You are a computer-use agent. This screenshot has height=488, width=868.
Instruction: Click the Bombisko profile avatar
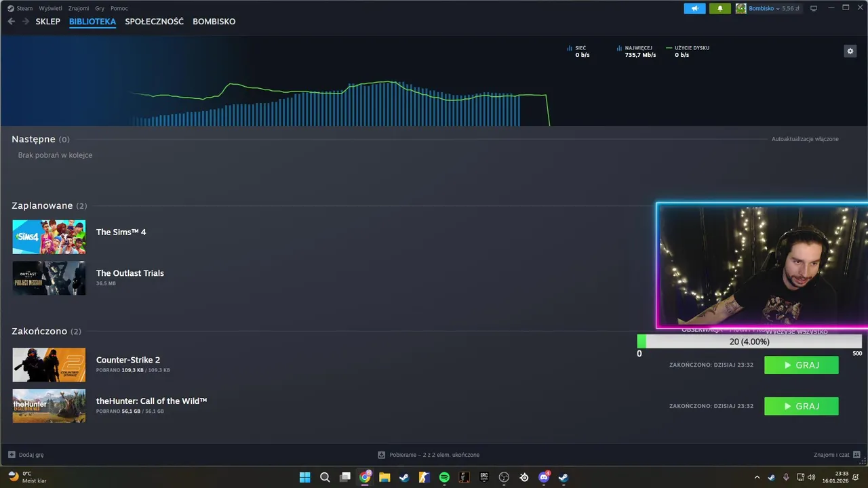pos(741,8)
